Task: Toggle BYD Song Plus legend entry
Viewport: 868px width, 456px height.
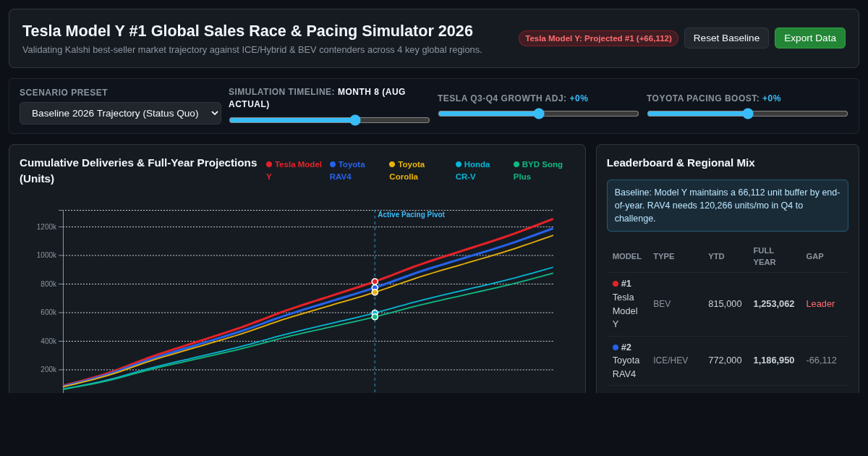Action: click(538, 170)
